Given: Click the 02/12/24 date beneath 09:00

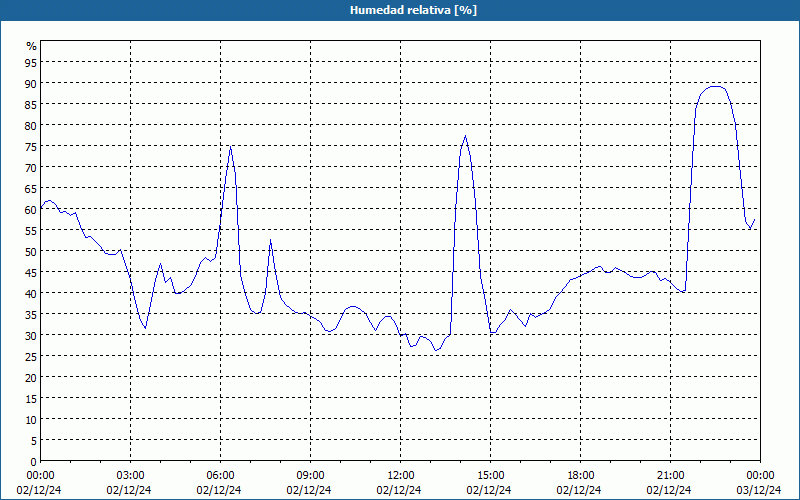Looking at the screenshot, I should [x=309, y=490].
